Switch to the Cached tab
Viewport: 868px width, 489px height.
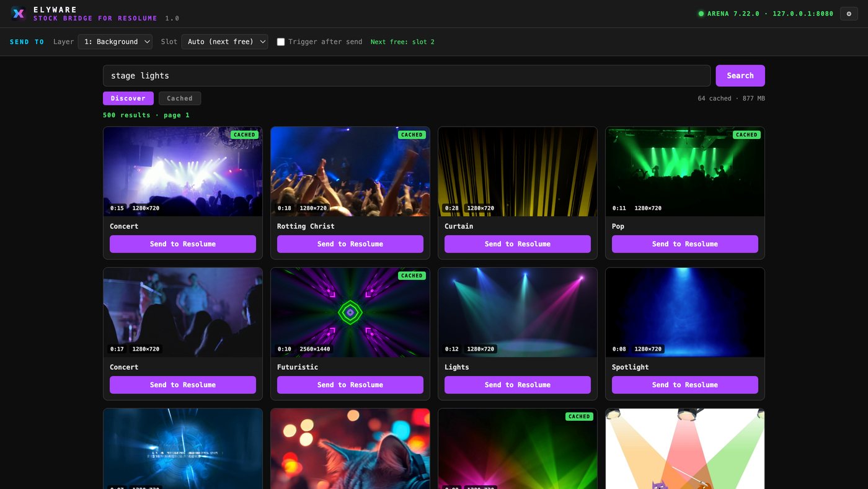tap(180, 98)
